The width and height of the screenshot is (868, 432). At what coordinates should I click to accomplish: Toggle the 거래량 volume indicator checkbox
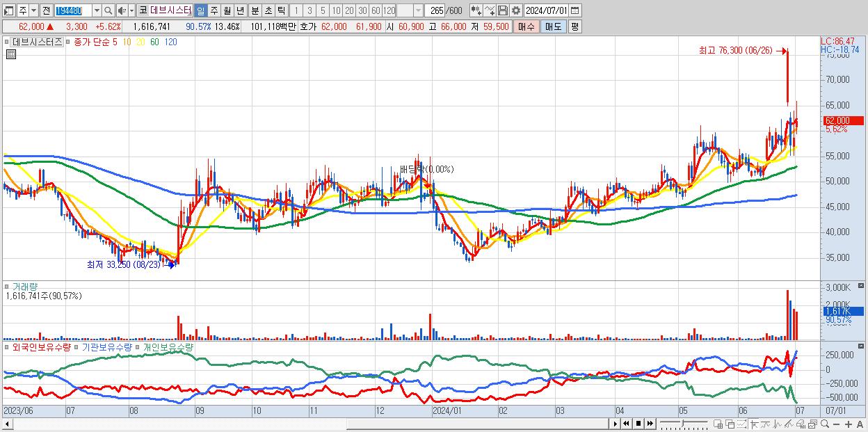coord(8,286)
